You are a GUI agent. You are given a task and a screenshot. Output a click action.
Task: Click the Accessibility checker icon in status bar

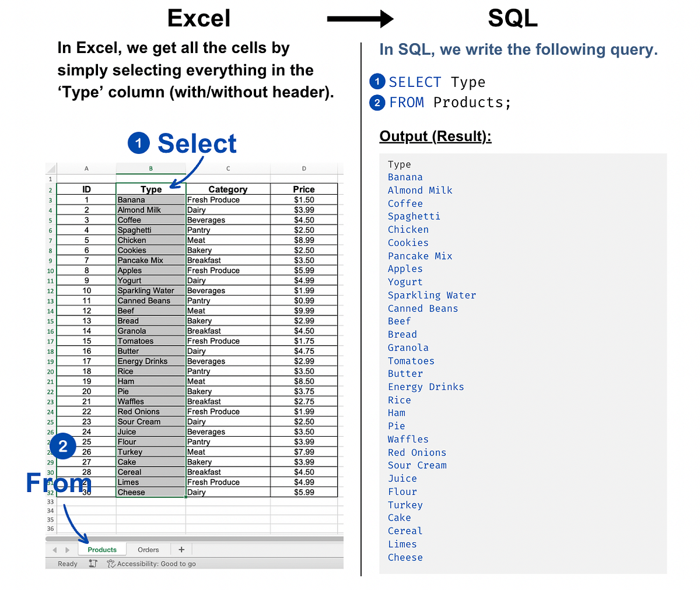[111, 564]
